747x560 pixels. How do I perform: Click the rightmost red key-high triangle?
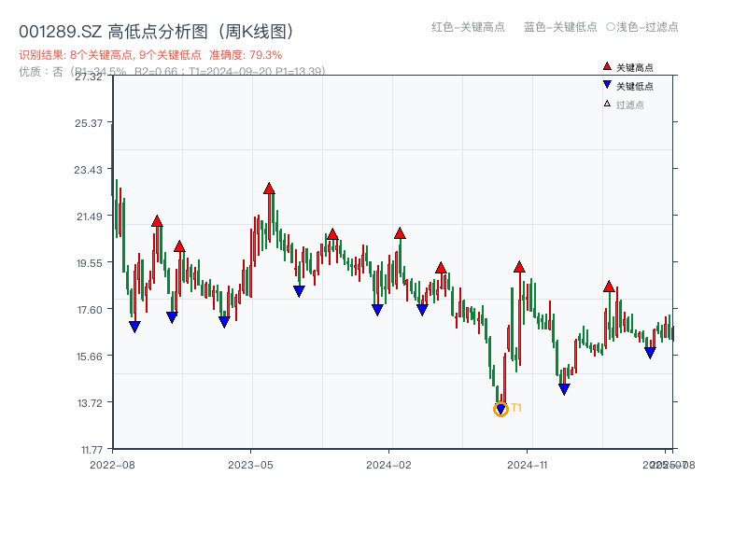(609, 287)
